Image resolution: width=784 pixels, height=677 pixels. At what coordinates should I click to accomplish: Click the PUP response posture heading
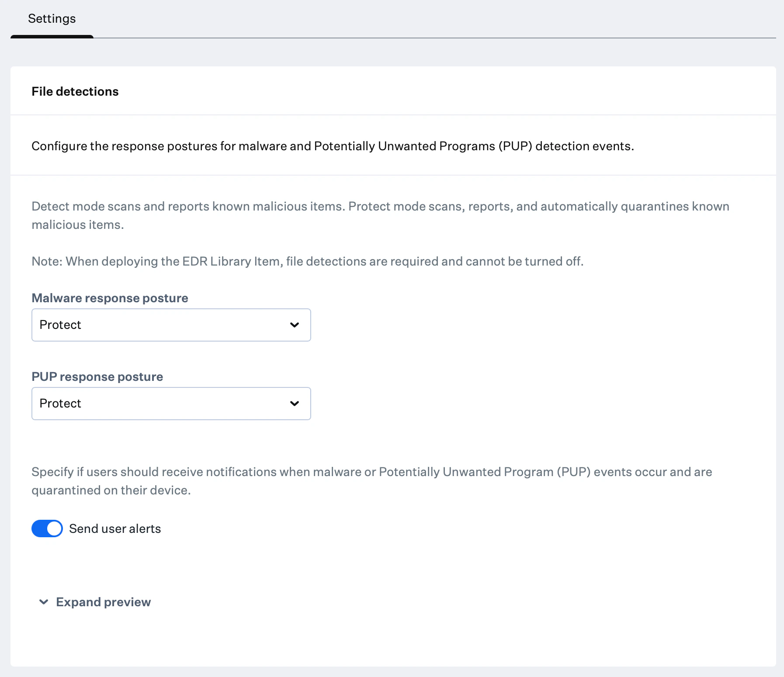coord(97,376)
